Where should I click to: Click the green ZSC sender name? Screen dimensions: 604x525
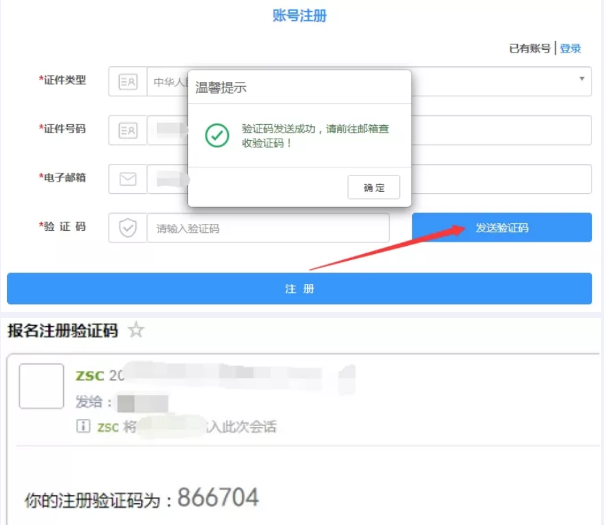click(x=88, y=376)
